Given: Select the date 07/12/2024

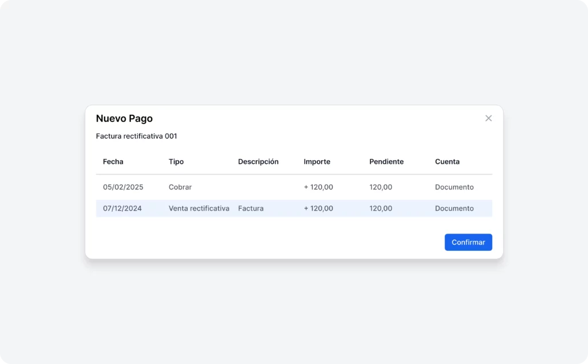Looking at the screenshot, I should coord(122,208).
